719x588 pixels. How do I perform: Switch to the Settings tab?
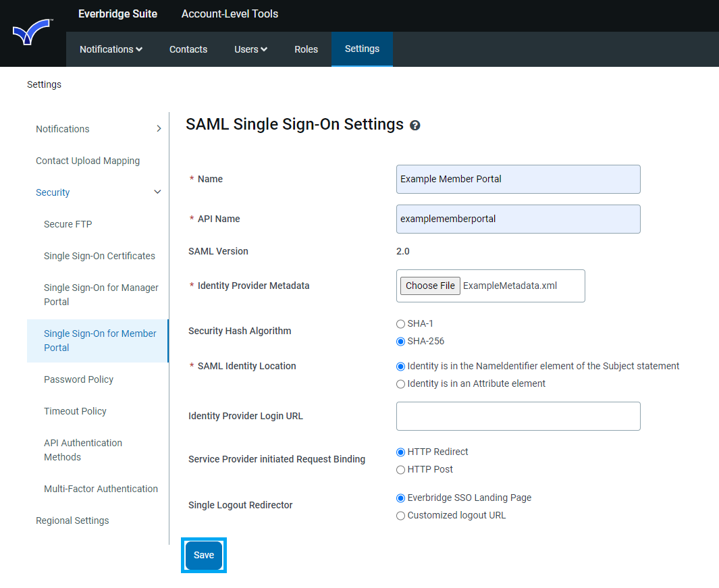363,49
